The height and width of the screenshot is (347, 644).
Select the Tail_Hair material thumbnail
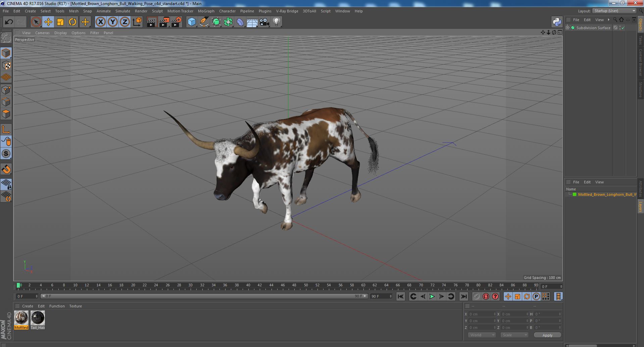pos(38,318)
